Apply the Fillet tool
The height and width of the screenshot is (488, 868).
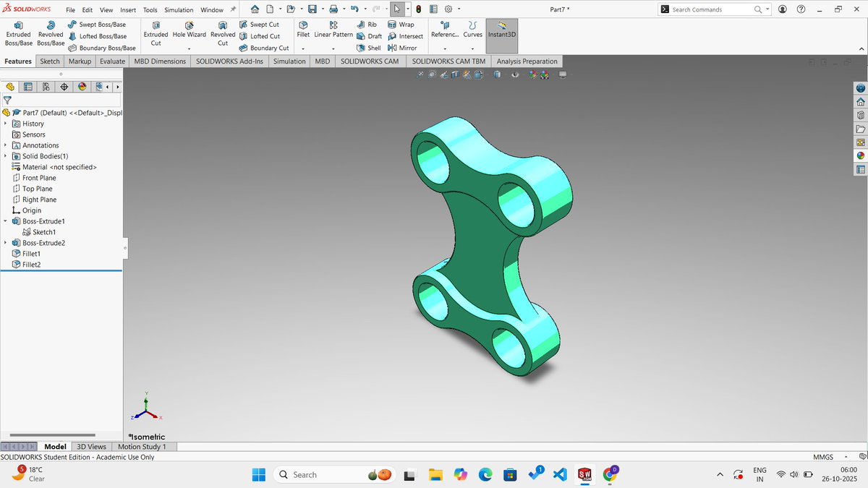[x=303, y=30]
